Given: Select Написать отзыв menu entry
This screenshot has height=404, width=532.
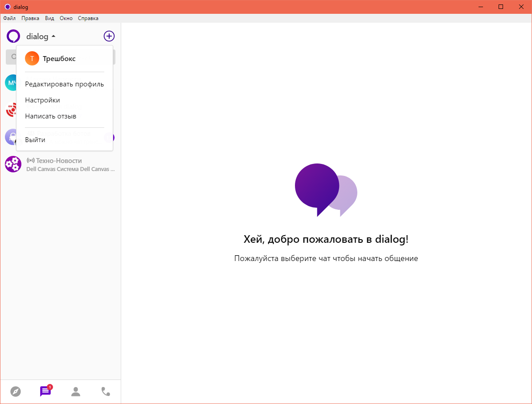Looking at the screenshot, I should pos(50,116).
